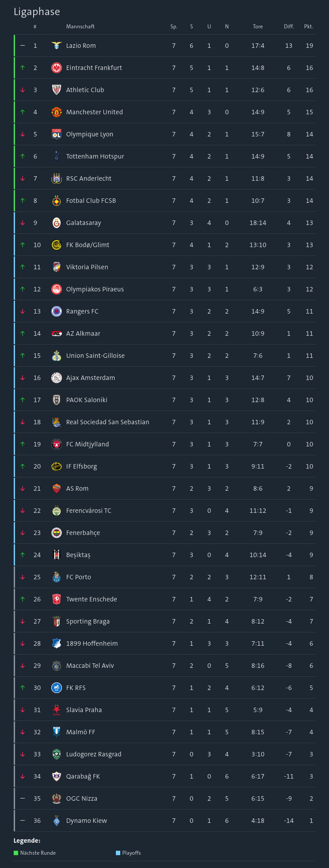Click the Mannschaft column header
This screenshot has width=329, height=868.
click(x=80, y=27)
